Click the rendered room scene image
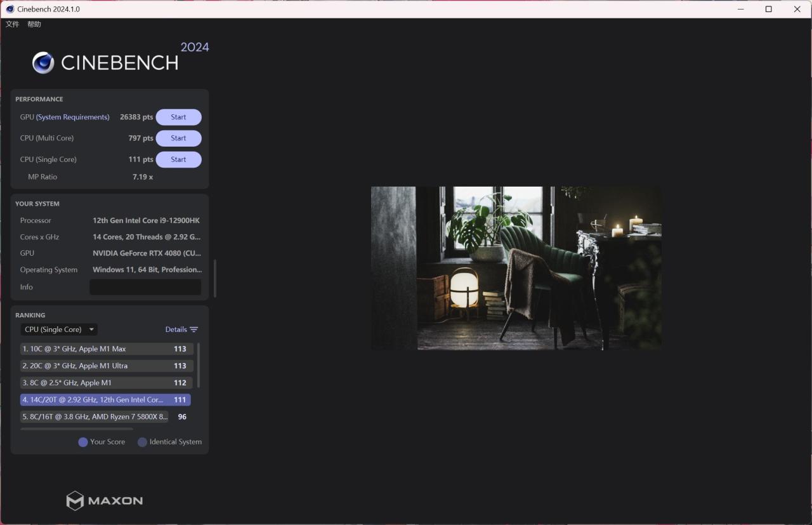 [x=516, y=268]
